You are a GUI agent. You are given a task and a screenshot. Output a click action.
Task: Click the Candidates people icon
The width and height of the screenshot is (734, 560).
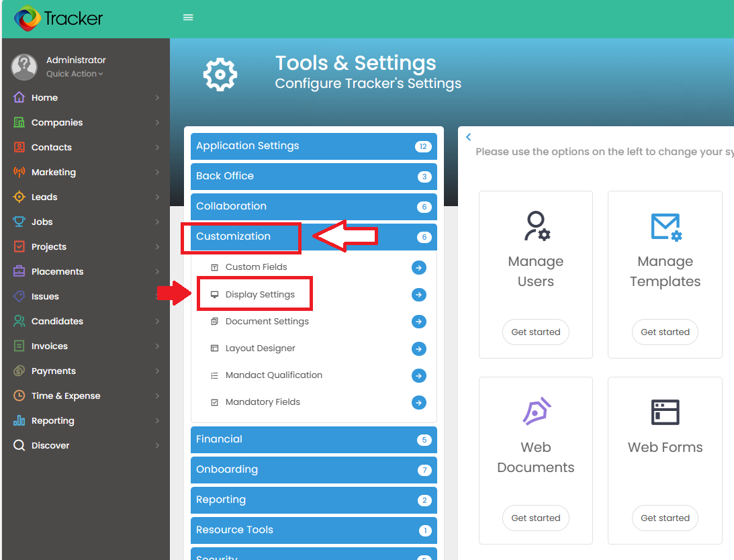tap(19, 321)
